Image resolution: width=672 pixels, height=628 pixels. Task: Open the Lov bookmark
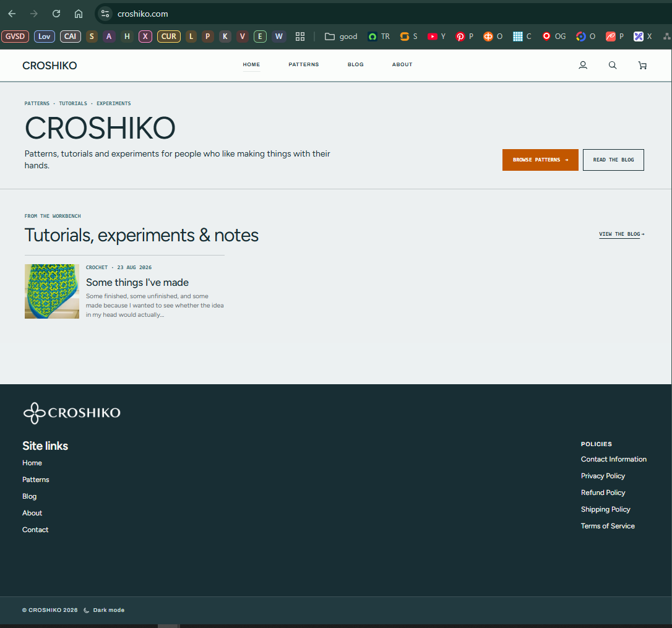click(45, 37)
